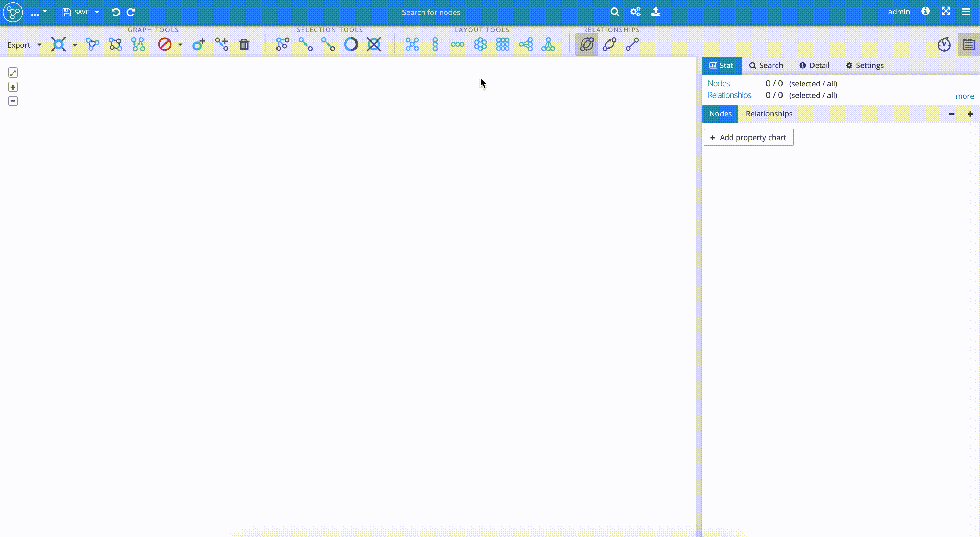This screenshot has width=980, height=537.
Task: Click the zoom in control
Action: [13, 87]
